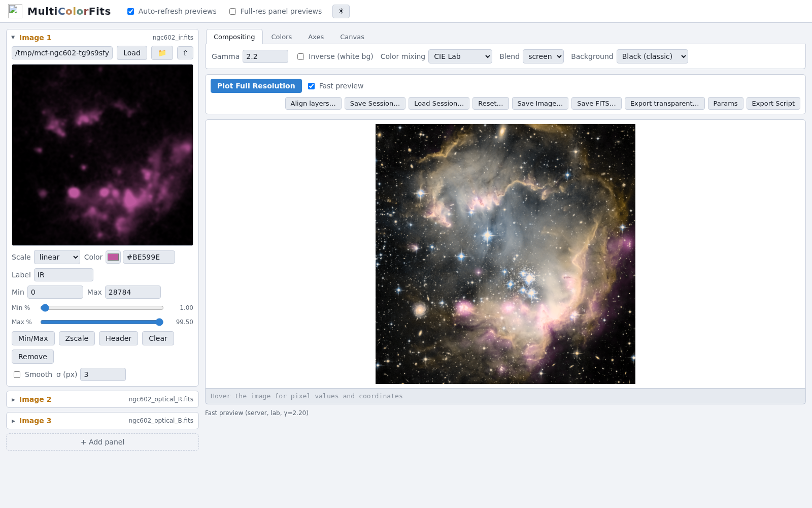The height and width of the screenshot is (508, 812).
Task: Click the Image 1 IR preview thumbnail
Action: click(x=103, y=155)
